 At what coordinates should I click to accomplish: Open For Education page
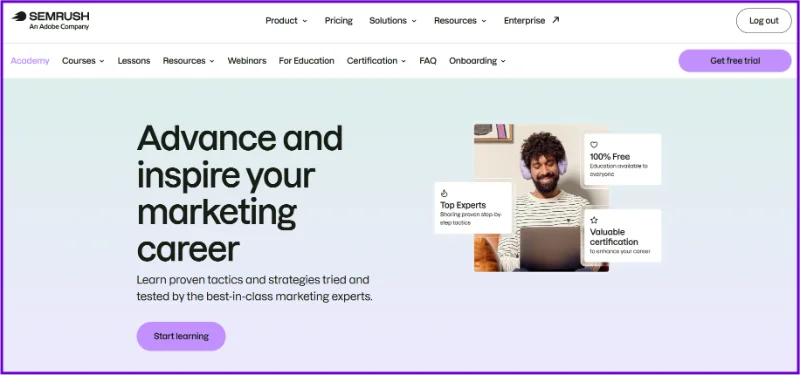[x=307, y=61]
